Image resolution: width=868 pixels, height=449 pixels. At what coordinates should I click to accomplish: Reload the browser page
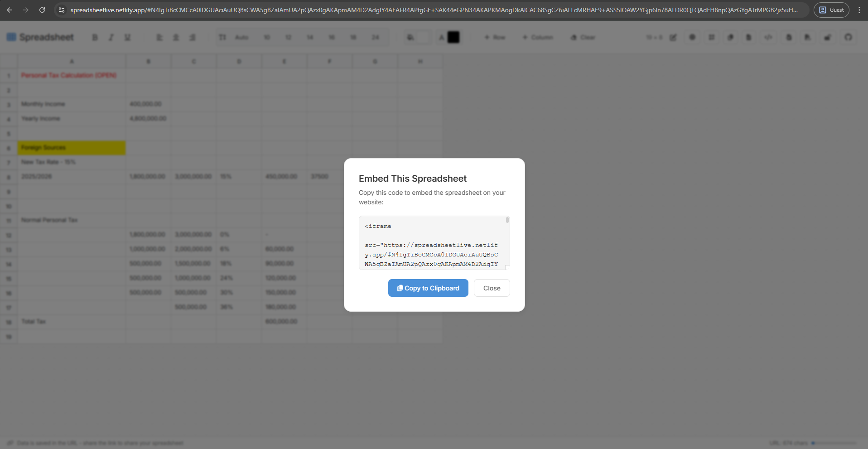(x=42, y=10)
